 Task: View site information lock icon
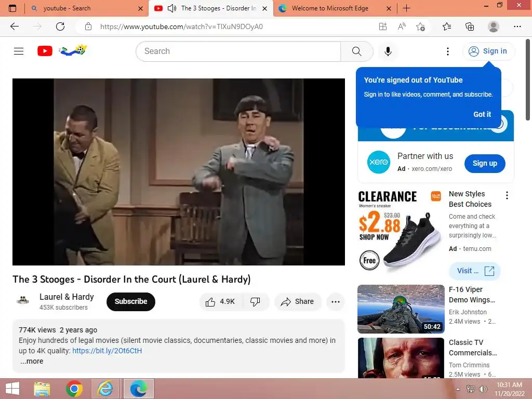(88, 26)
